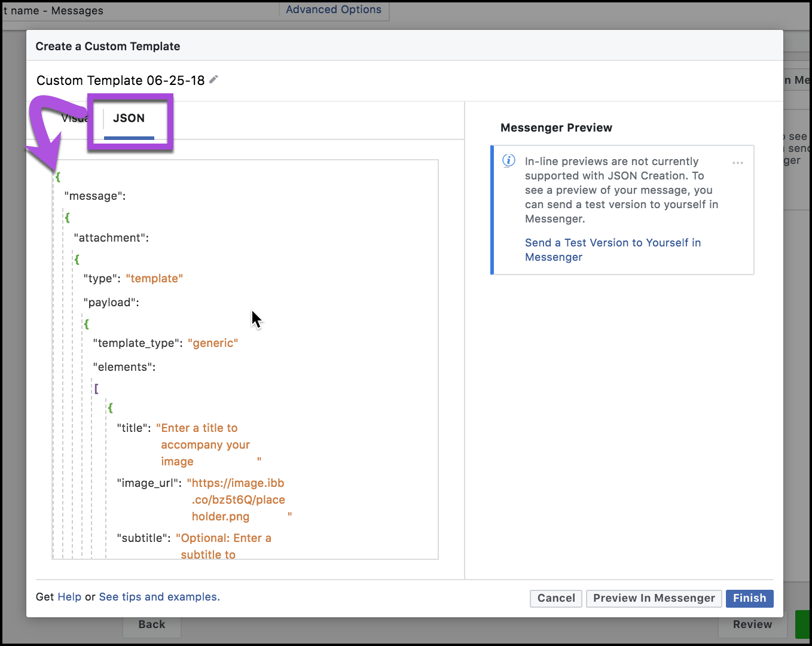Click the title placeholder text in JSON
The image size is (812, 646).
[197, 428]
